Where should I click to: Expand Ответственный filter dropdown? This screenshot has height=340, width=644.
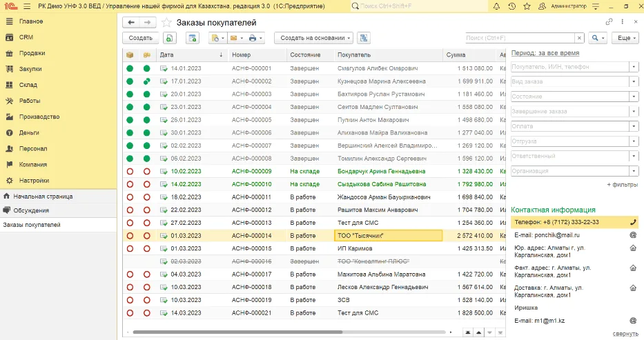click(x=634, y=156)
